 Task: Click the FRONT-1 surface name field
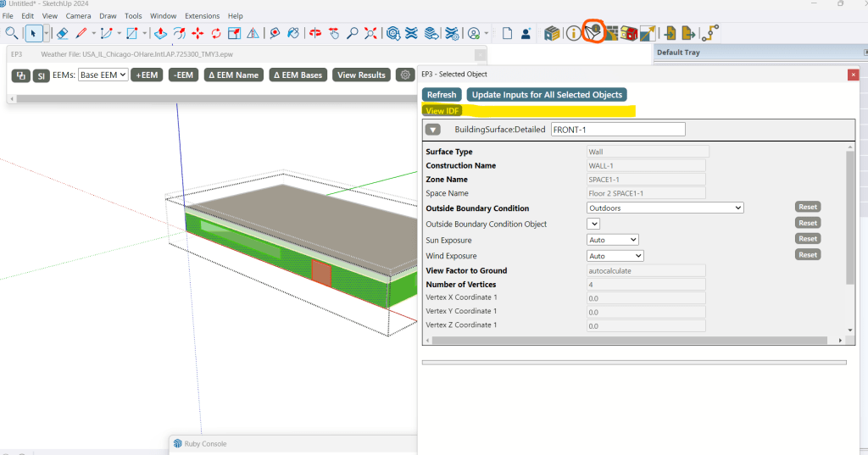617,130
